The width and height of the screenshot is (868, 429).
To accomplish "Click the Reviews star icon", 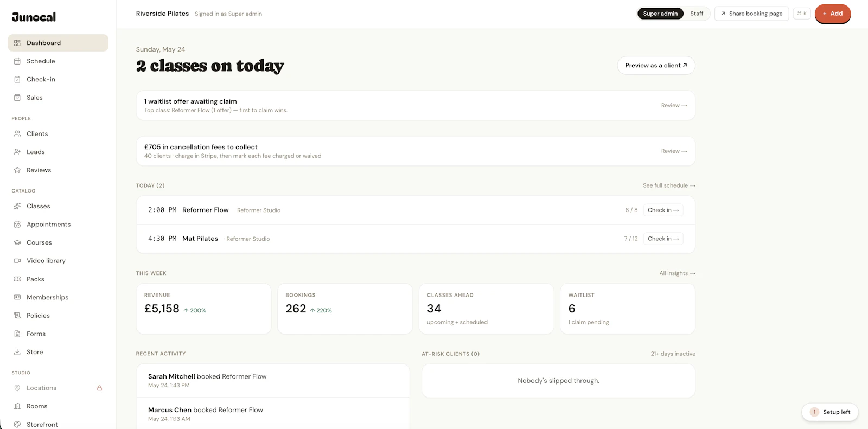I will (x=17, y=170).
